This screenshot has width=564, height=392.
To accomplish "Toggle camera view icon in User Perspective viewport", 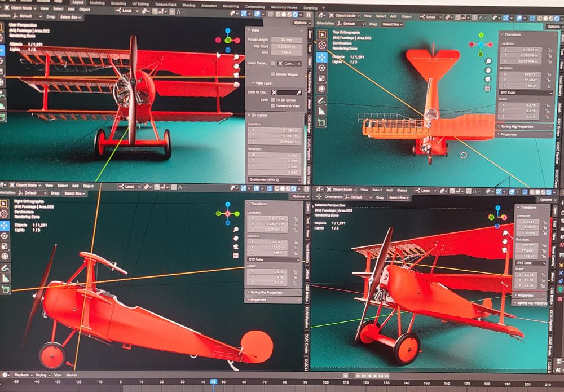I will (x=236, y=75).
